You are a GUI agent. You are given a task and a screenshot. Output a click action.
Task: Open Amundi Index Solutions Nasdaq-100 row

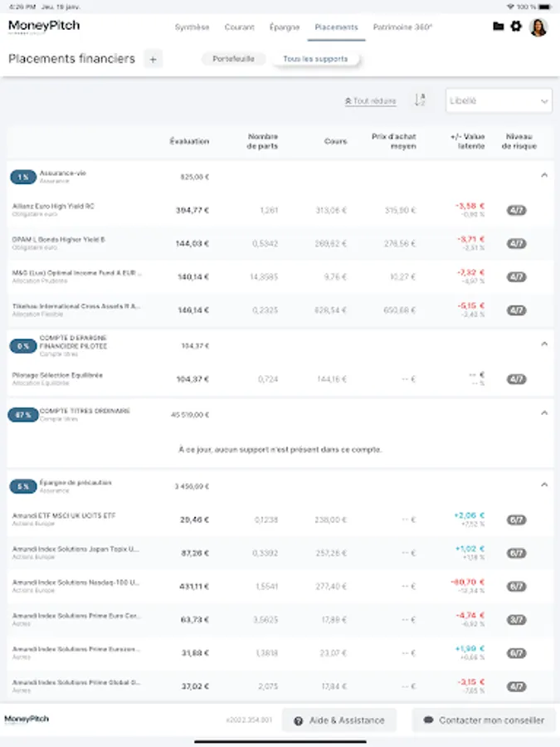coord(280,587)
